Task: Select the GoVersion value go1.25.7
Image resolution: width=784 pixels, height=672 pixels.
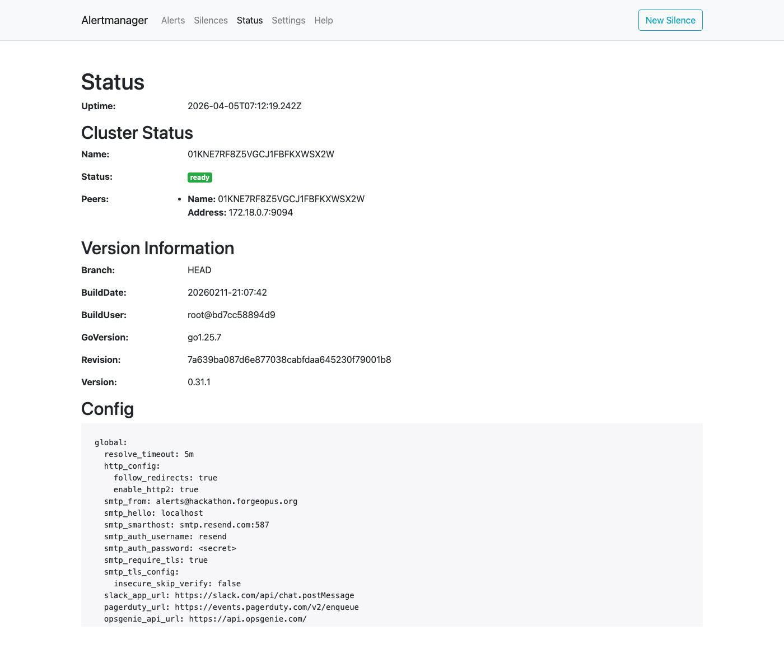Action: tap(204, 337)
